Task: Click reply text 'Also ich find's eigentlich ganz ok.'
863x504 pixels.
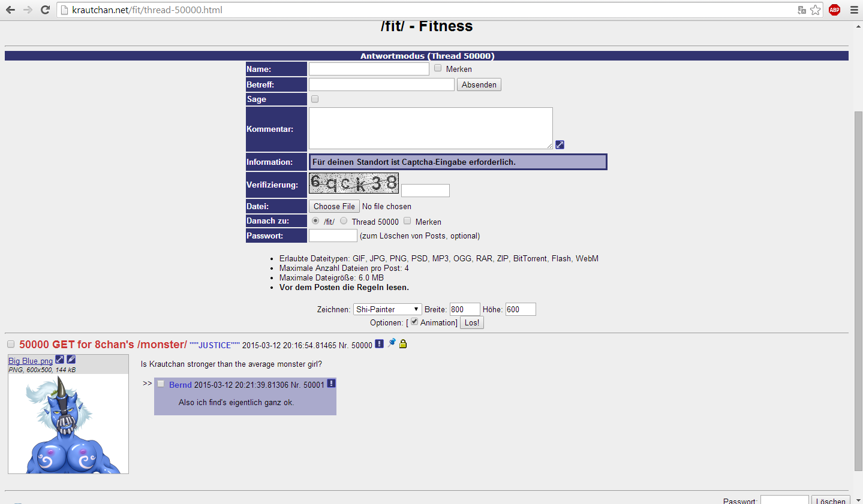Action: pyautogui.click(x=236, y=402)
